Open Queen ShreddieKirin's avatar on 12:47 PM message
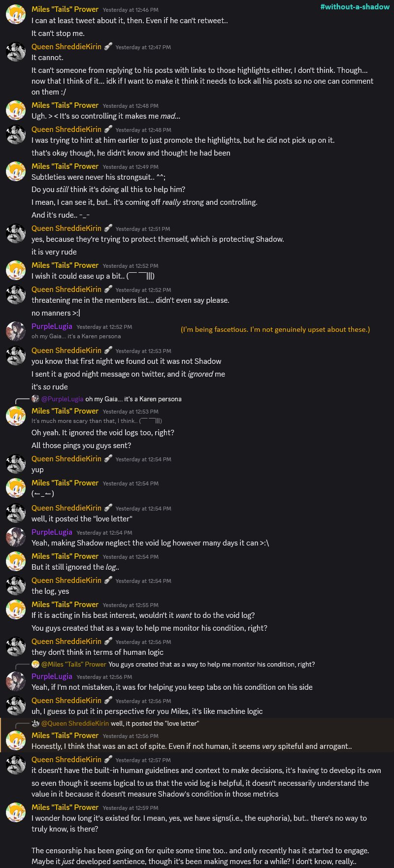This screenshot has width=394, height=868. tap(16, 52)
